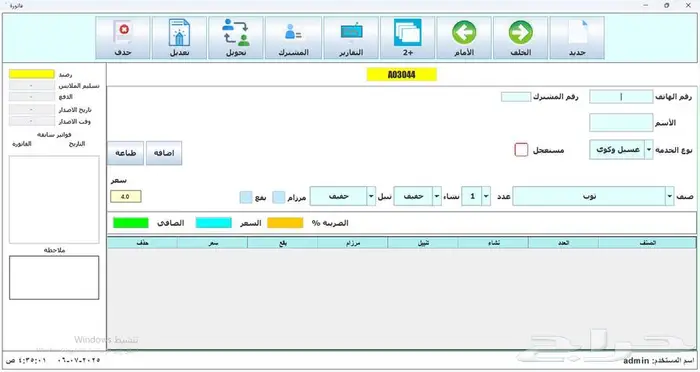Enable the بقع stains checkbox
700x372 pixels.
(x=246, y=197)
